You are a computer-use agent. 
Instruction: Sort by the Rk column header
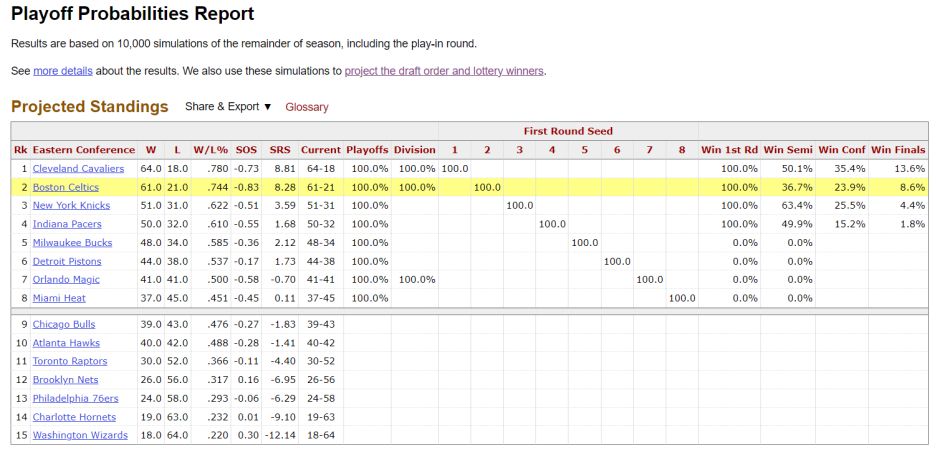pyautogui.click(x=20, y=150)
